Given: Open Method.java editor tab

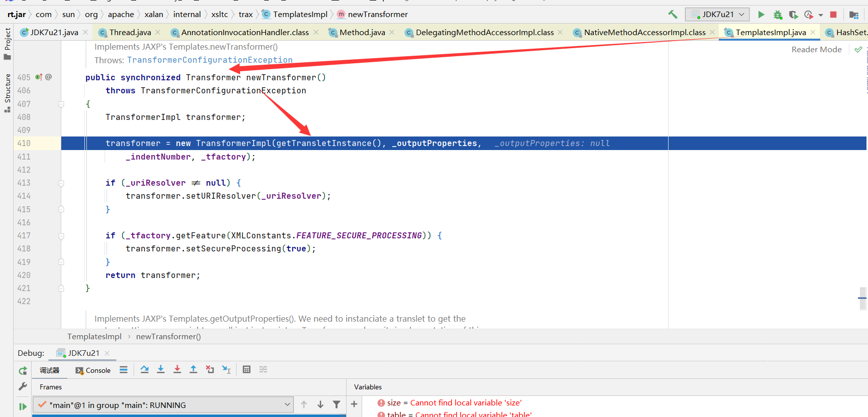Looking at the screenshot, I should pyautogui.click(x=362, y=32).
